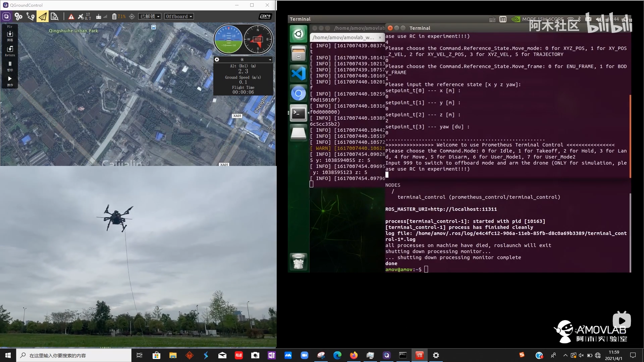Open Files manager in Ubuntu launcher

pyautogui.click(x=298, y=54)
